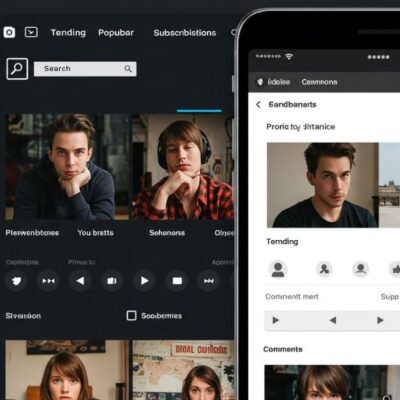Click left arrow in phone playback bar
Image resolution: width=400 pixels, height=400 pixels.
point(332,320)
